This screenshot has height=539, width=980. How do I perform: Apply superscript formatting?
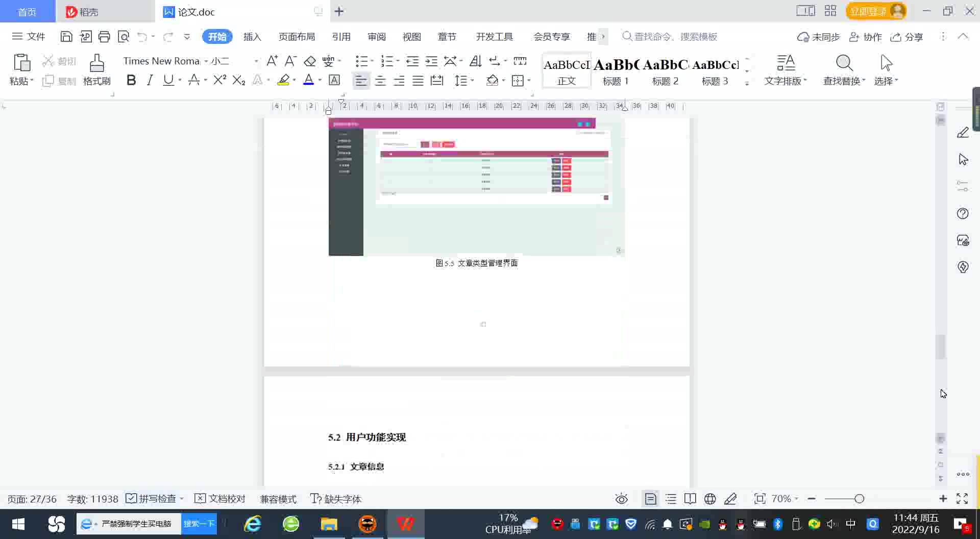click(220, 80)
